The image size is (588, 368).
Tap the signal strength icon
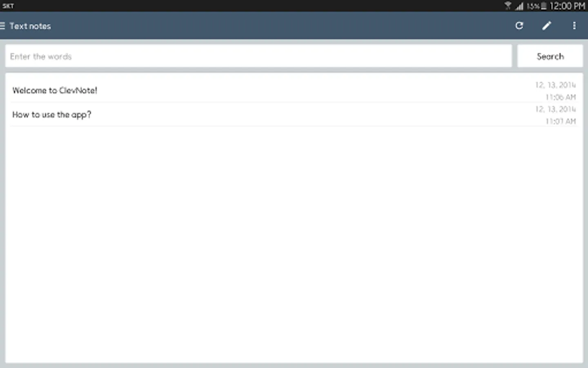pyautogui.click(x=519, y=6)
